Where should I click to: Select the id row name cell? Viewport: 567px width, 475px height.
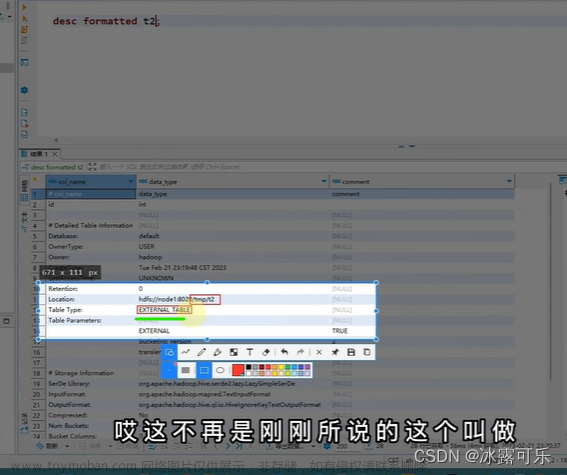pyautogui.click(x=91, y=204)
